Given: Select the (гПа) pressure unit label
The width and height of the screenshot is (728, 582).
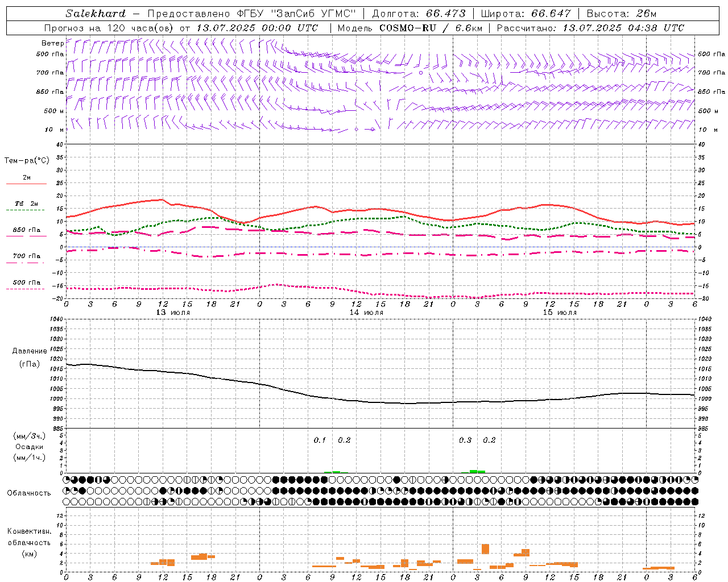Looking at the screenshot, I should [30, 364].
